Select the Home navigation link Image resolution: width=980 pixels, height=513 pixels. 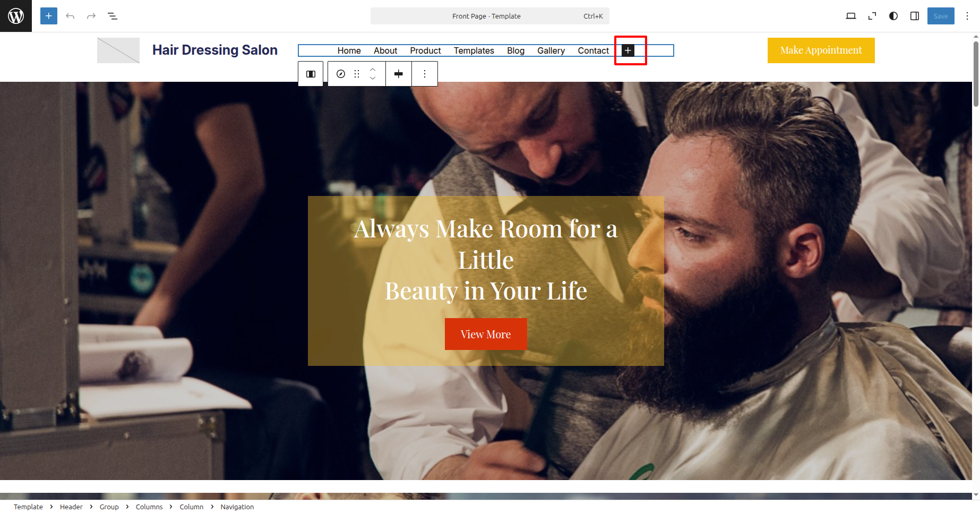coord(349,50)
